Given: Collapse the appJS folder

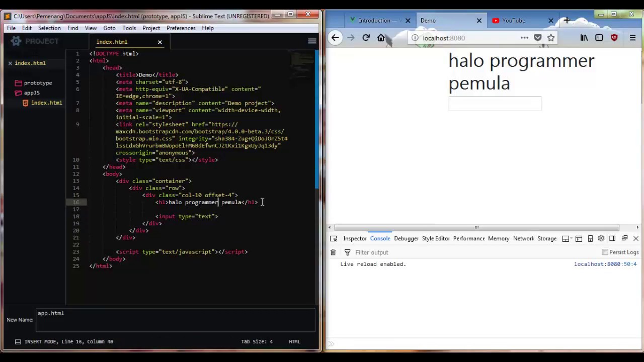Looking at the screenshot, I should 31,93.
